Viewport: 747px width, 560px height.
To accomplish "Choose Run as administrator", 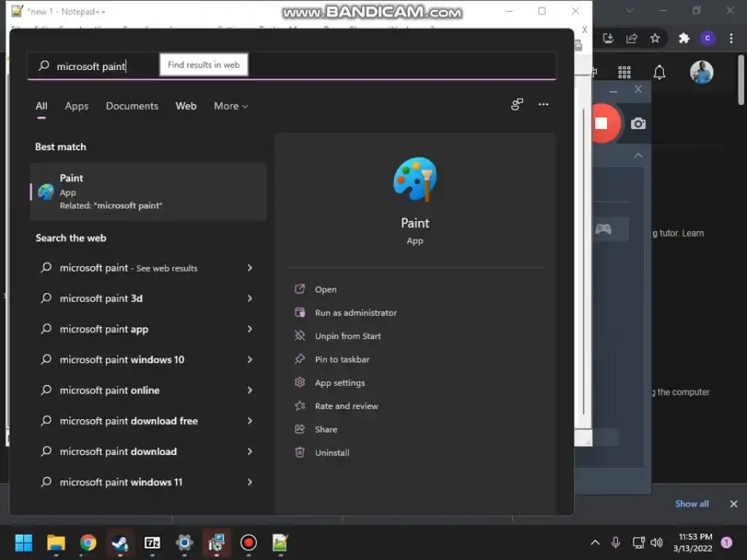I will [x=355, y=313].
